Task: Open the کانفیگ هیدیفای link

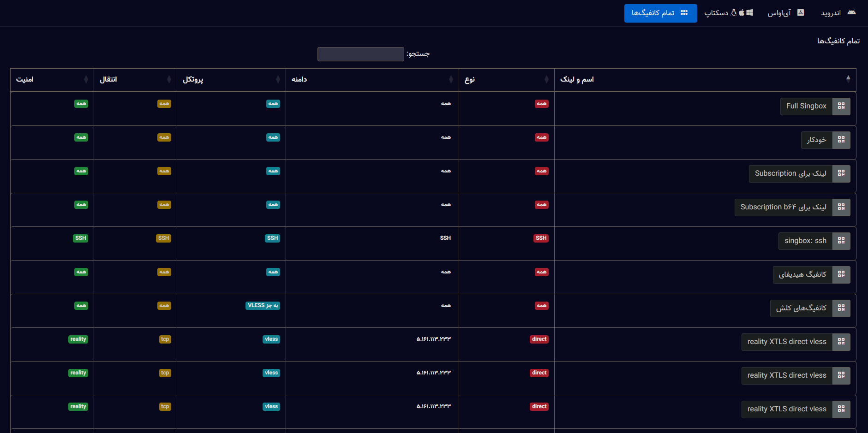Action: point(802,274)
